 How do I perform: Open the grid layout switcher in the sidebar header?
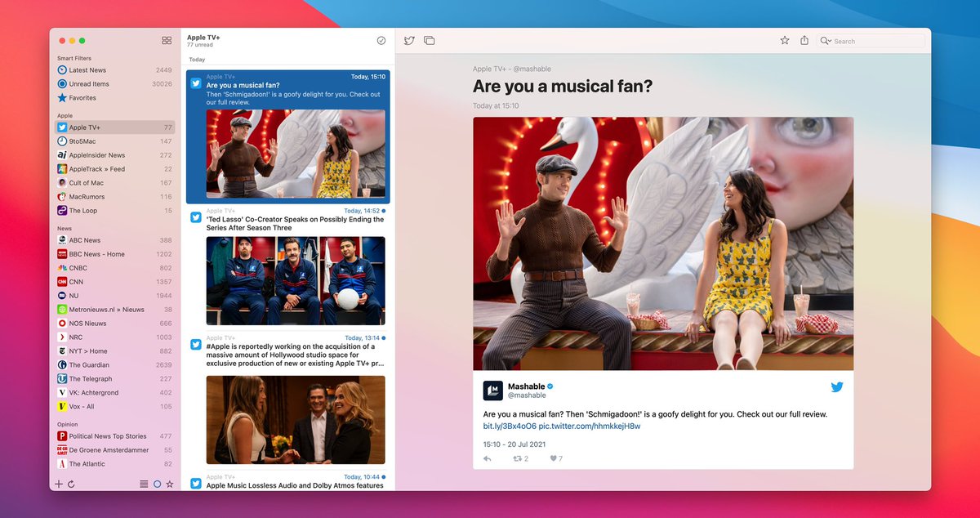coord(166,39)
